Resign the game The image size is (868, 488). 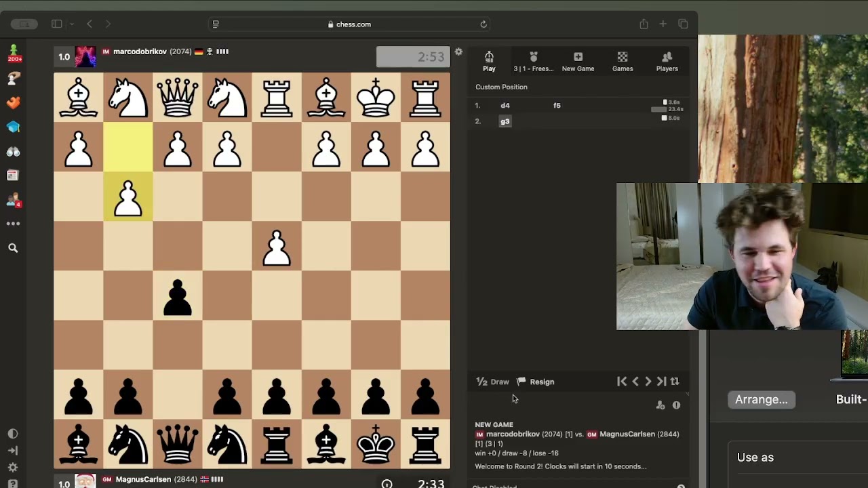click(536, 382)
